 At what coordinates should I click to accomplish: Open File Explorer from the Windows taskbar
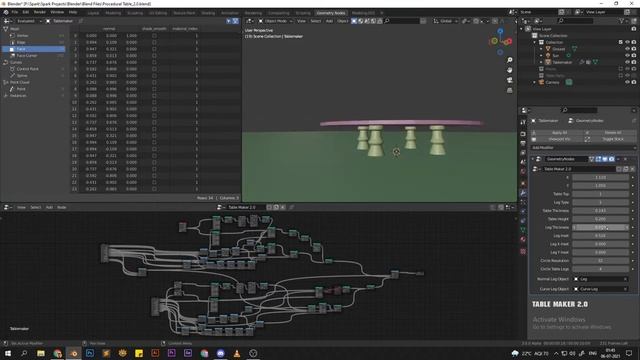41,353
